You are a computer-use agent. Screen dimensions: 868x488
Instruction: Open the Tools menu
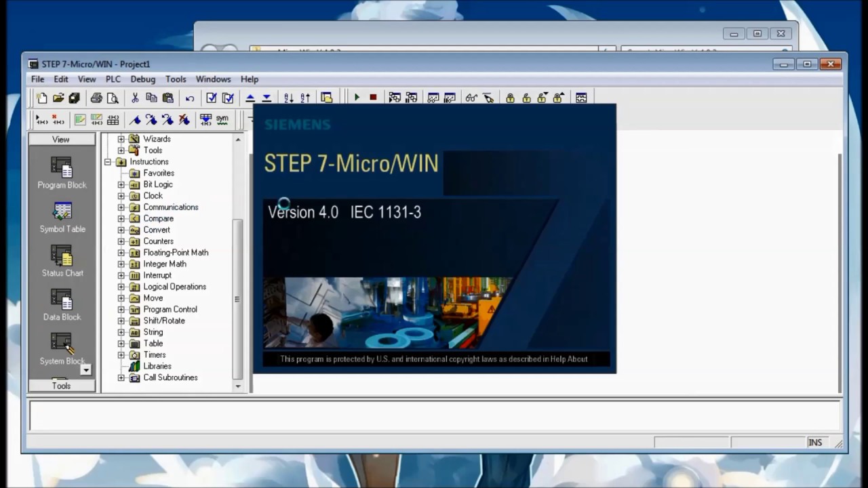click(x=176, y=79)
